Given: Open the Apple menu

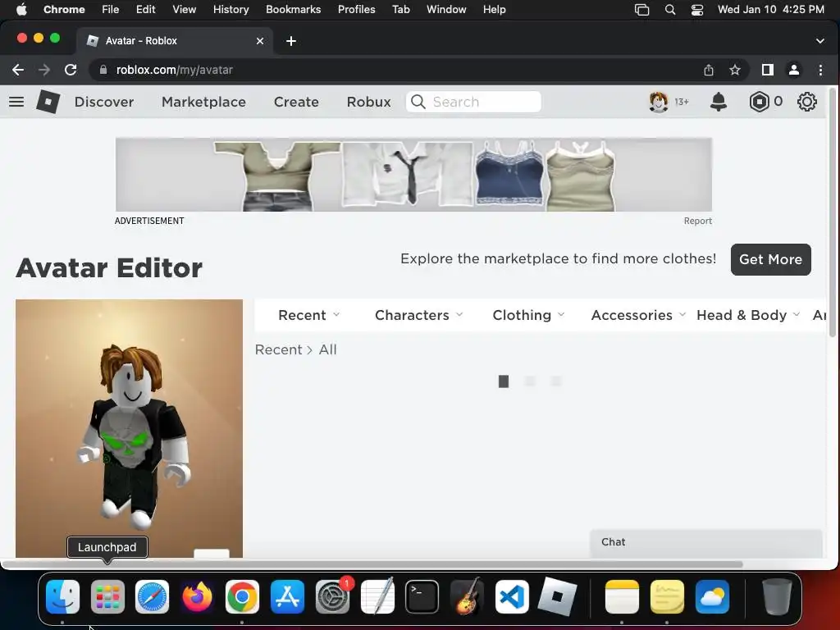Looking at the screenshot, I should pyautogui.click(x=21, y=10).
